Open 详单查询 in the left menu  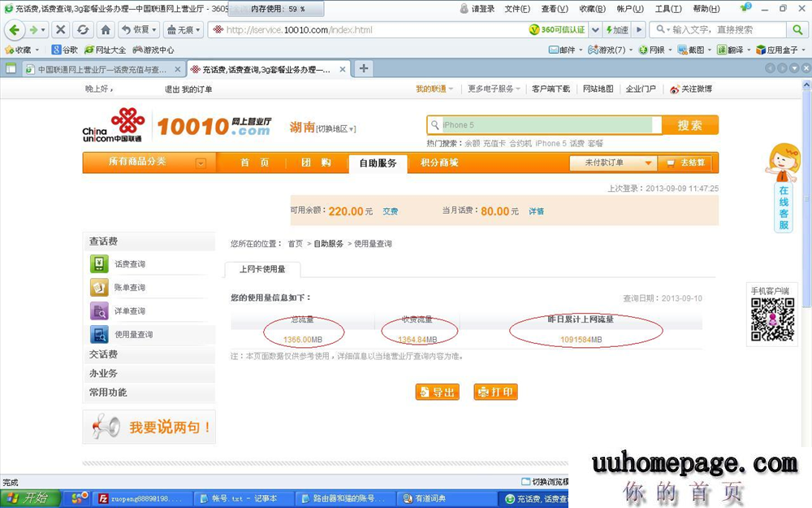[x=130, y=311]
